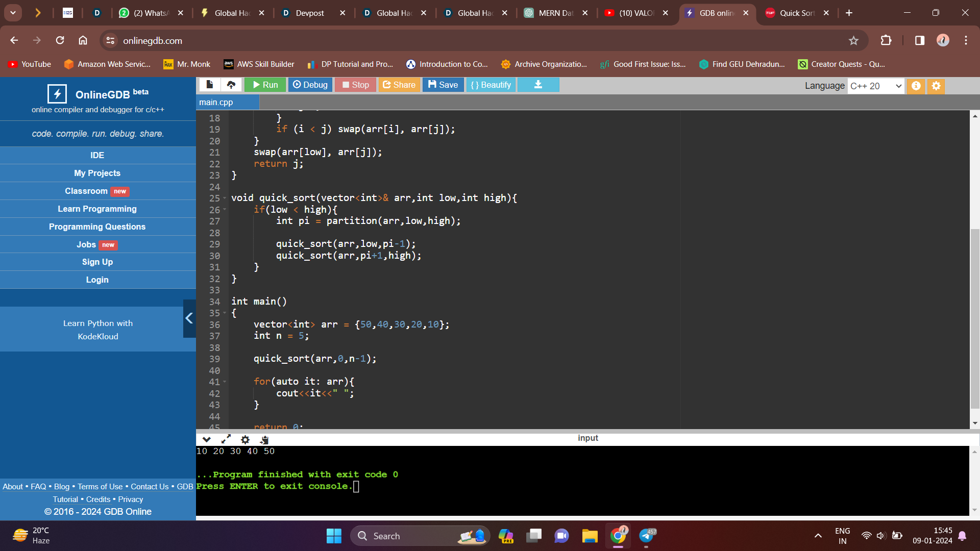Switch to the Quick Sort browser tab
Screen dimensions: 980x551
point(796,13)
